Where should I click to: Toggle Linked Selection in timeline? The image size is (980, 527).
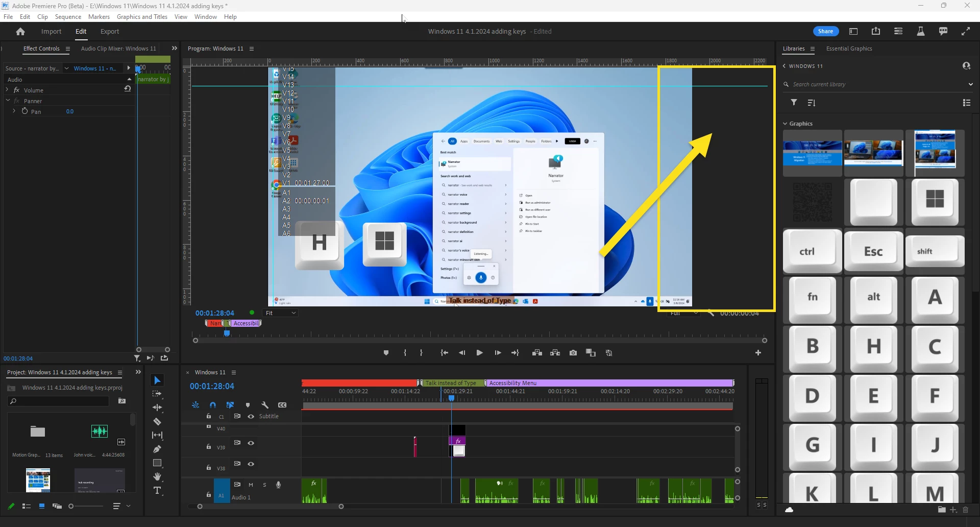pos(230,405)
